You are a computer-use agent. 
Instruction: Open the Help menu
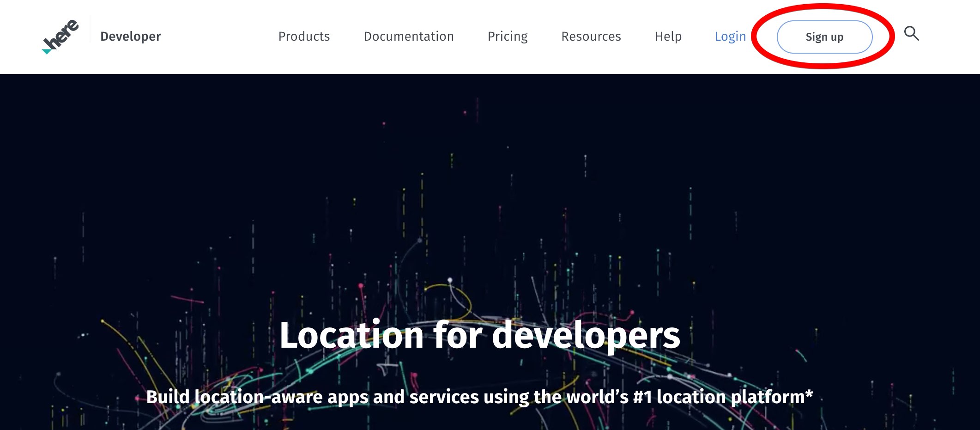(668, 37)
